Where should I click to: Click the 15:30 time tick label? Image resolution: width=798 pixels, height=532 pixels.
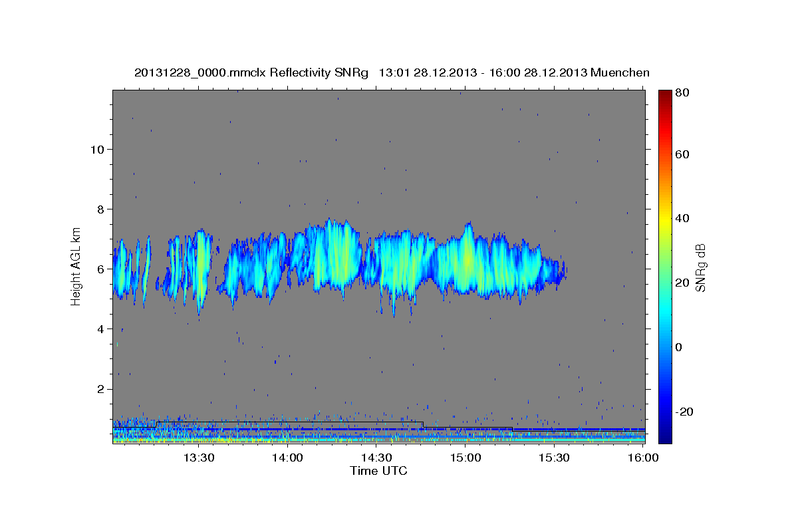(x=554, y=458)
